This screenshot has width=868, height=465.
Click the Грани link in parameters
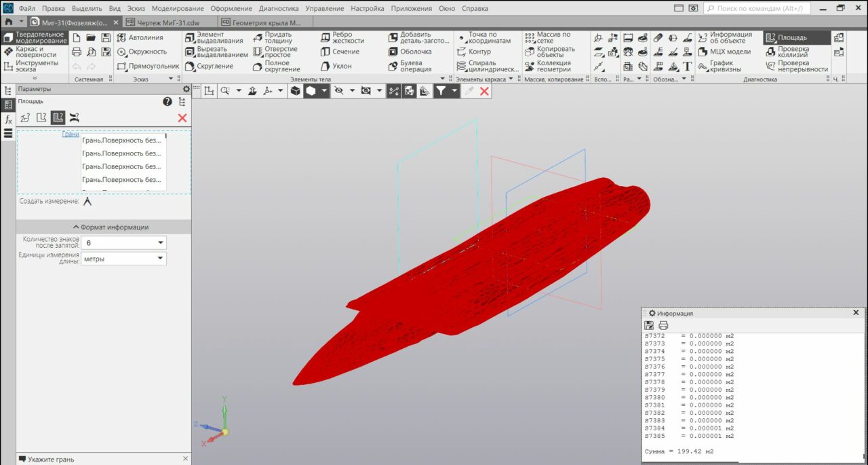click(x=71, y=134)
